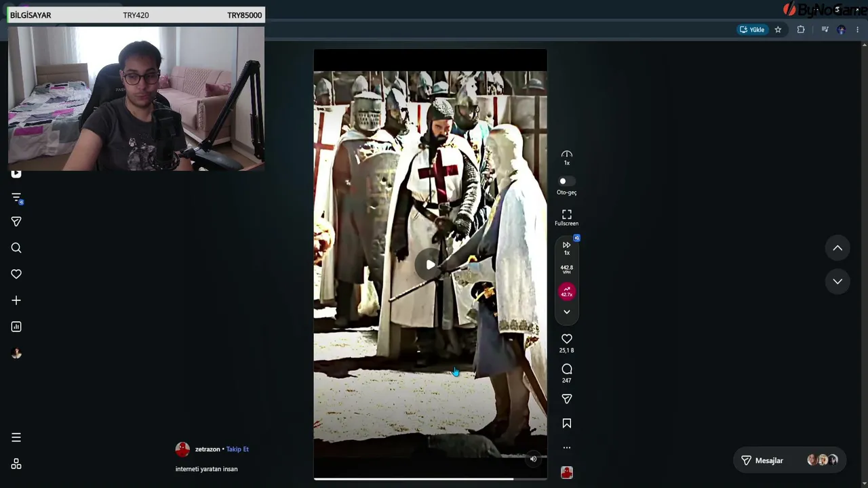Click the 442.8 VPH stat
The height and width of the screenshot is (488, 868).
point(567,270)
